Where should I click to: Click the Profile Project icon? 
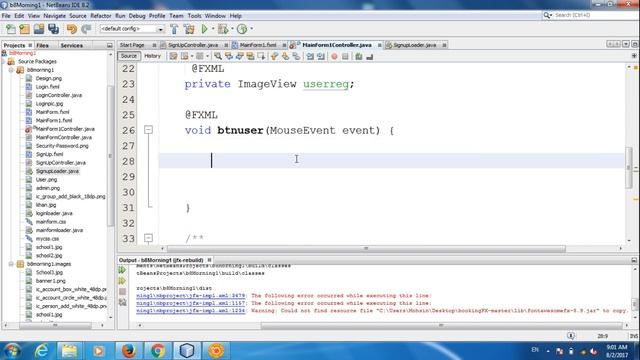click(242, 29)
